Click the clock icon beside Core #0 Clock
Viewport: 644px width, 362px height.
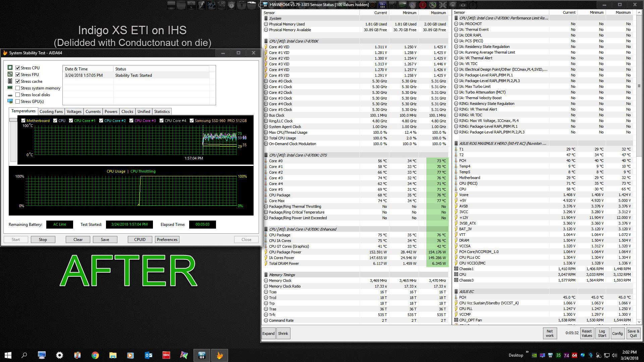tap(266, 81)
